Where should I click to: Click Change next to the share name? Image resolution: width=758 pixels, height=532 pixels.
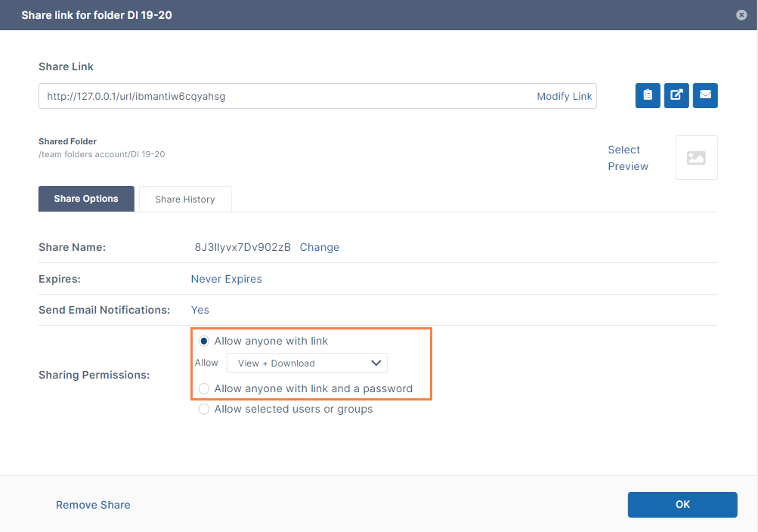point(320,248)
